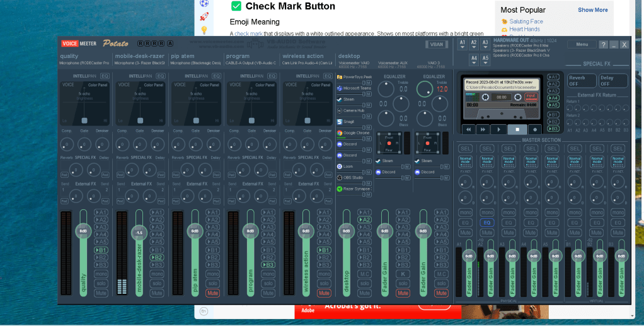
Task: Rewind the cassette recorder
Action: click(469, 129)
